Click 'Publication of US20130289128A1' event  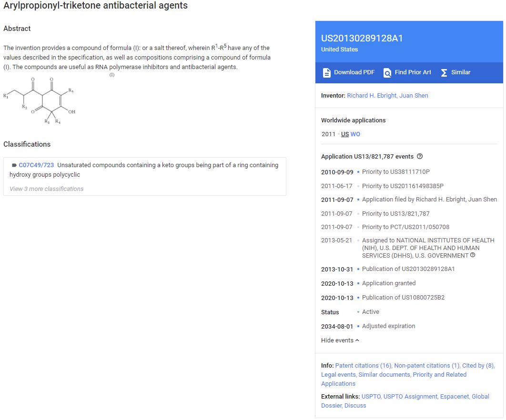click(x=408, y=269)
